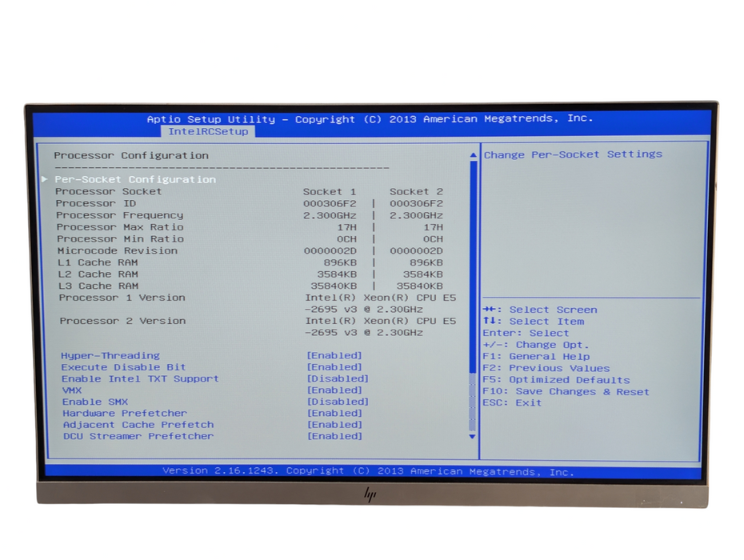This screenshot has width=744, height=560.
Task: Toggle the VMX [Enabled] value
Action: click(x=334, y=390)
